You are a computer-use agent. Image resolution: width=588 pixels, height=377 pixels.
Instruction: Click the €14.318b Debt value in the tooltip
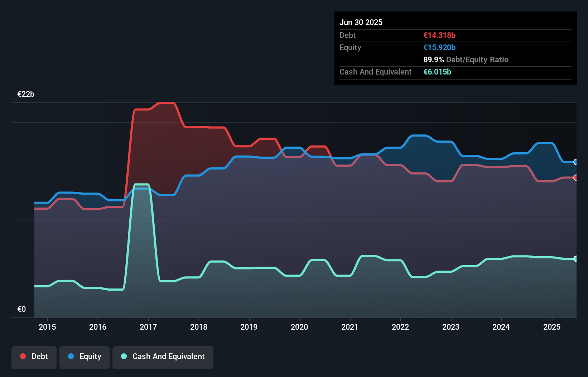(x=439, y=35)
